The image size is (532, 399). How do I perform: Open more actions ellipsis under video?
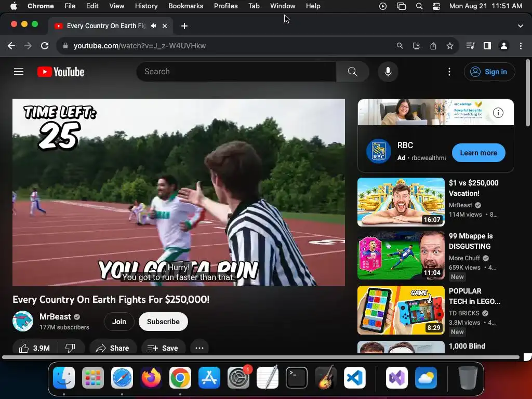(x=199, y=348)
